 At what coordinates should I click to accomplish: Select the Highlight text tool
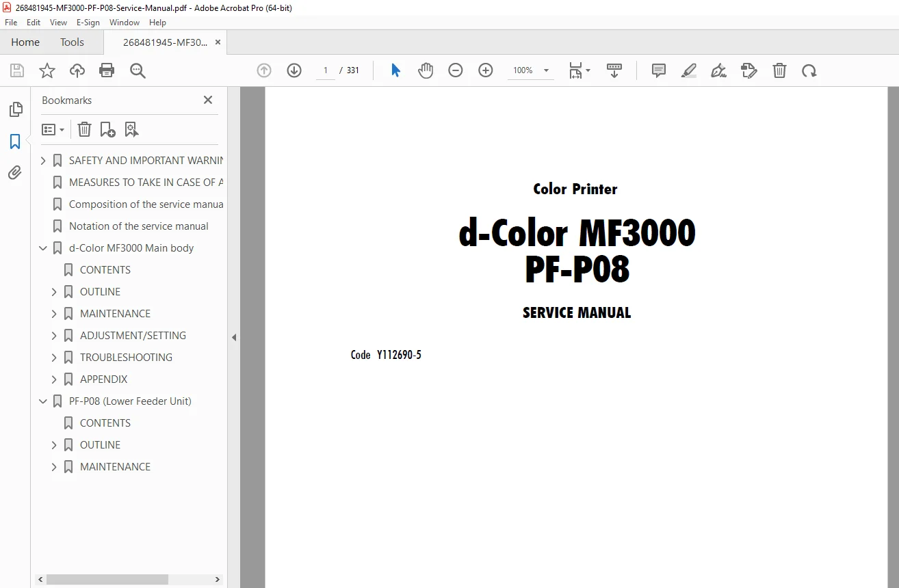pyautogui.click(x=689, y=70)
